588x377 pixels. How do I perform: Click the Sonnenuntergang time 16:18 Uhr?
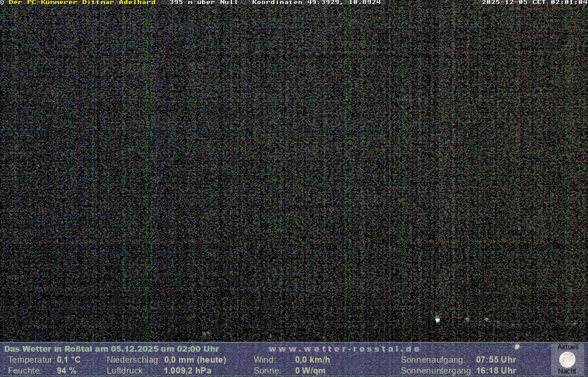click(x=496, y=371)
